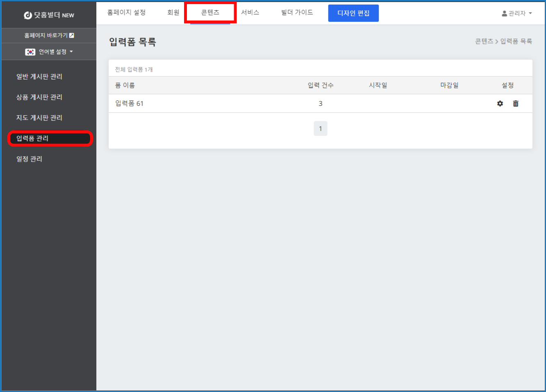
Task: Select 지도 게시판 관리 sidebar item
Action: pyautogui.click(x=39, y=118)
